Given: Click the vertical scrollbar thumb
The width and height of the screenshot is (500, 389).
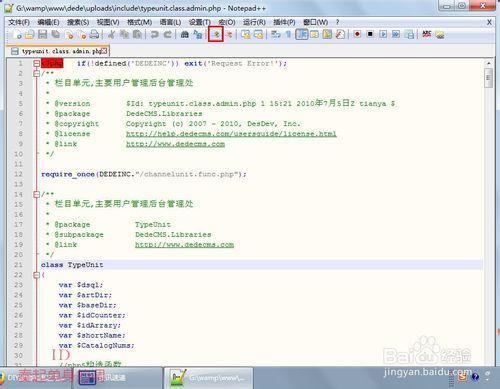Looking at the screenshot, I should pos(488,78).
